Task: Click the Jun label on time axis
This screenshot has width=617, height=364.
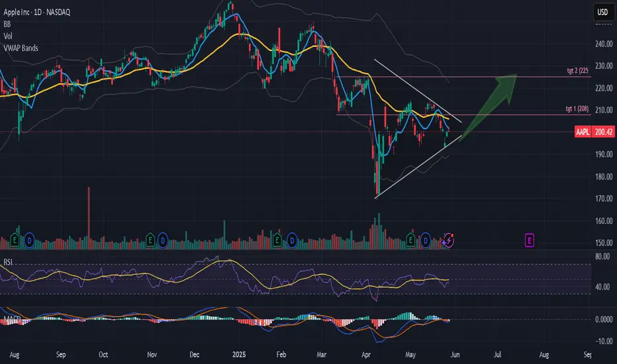Action: [x=455, y=355]
